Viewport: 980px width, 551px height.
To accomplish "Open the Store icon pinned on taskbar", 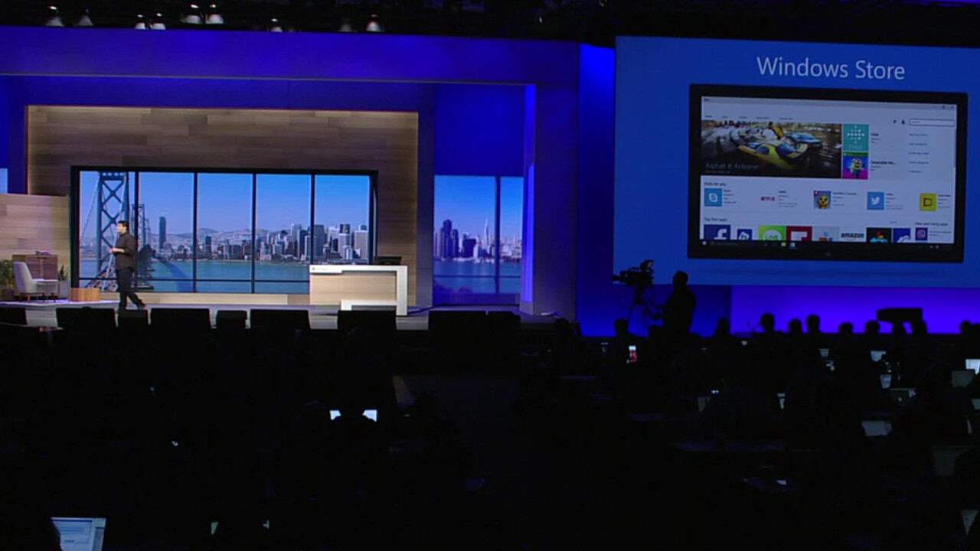I will [x=792, y=246].
